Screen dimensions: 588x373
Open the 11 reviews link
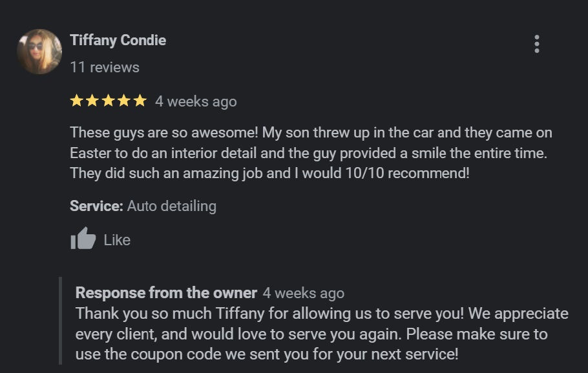[x=105, y=67]
